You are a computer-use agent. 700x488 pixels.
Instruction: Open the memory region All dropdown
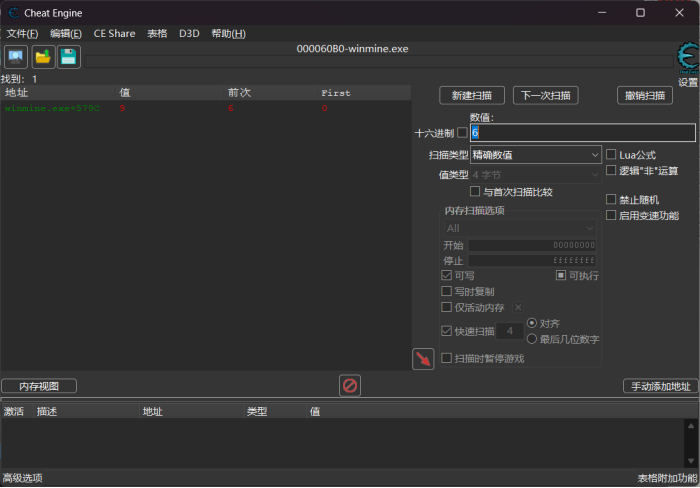(520, 228)
